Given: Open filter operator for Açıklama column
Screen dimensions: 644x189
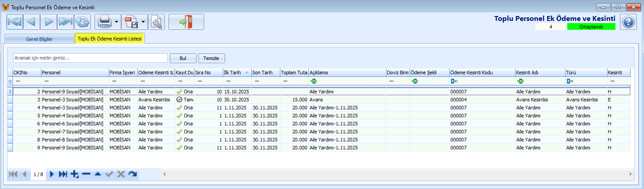Looking at the screenshot, I should (314, 81).
